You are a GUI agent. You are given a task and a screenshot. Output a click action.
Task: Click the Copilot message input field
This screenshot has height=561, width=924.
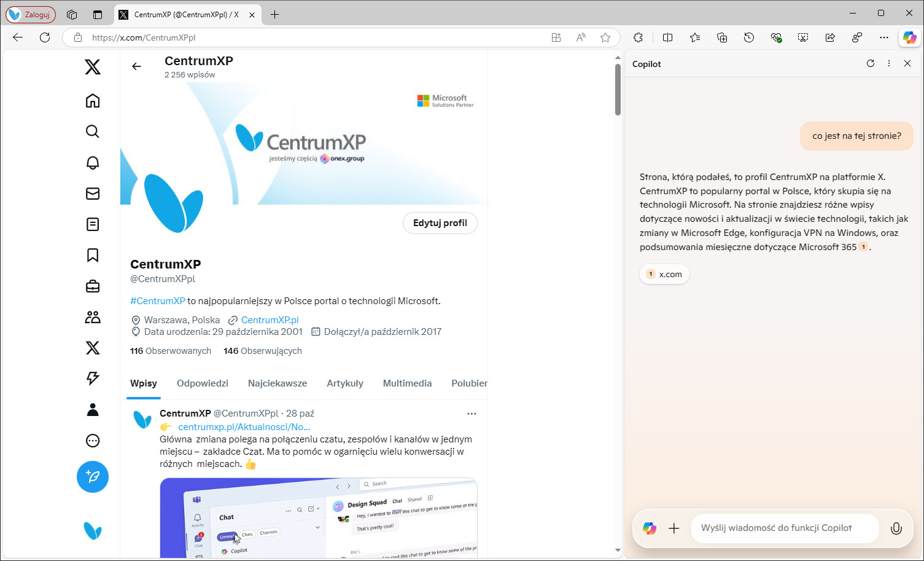785,528
